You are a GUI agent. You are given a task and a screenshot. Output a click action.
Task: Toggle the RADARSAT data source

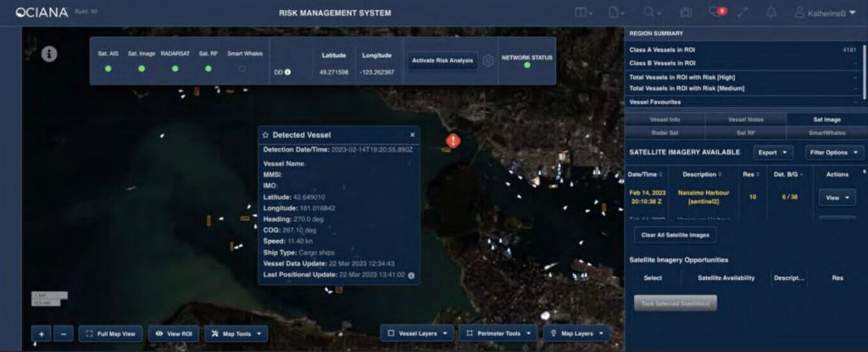click(x=175, y=69)
